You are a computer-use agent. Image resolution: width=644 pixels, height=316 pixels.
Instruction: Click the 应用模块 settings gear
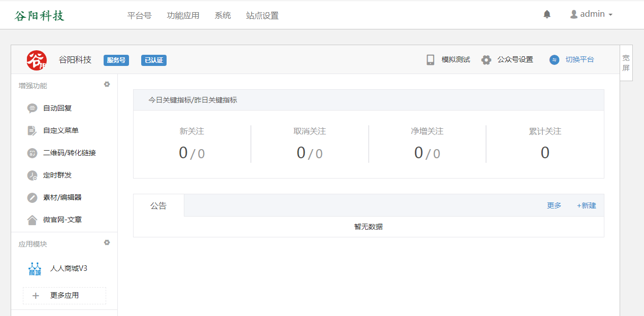[x=107, y=242]
